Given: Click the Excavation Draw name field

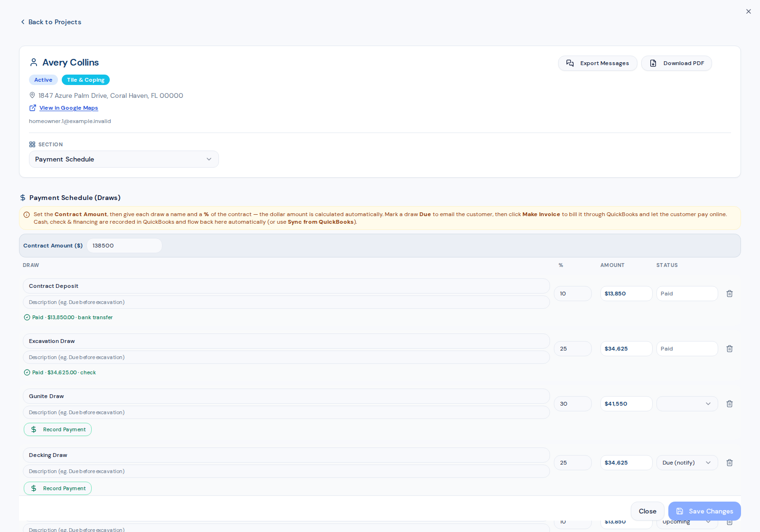Looking at the screenshot, I should [286, 341].
